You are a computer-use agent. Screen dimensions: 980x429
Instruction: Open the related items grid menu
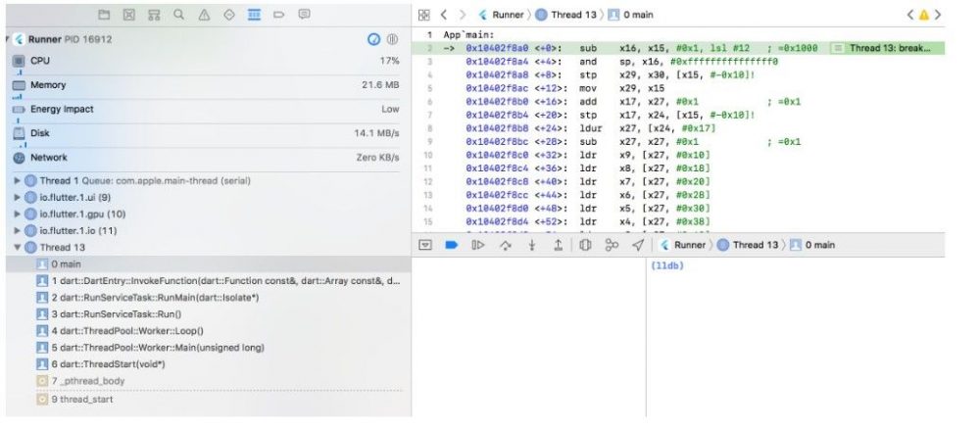(x=423, y=15)
